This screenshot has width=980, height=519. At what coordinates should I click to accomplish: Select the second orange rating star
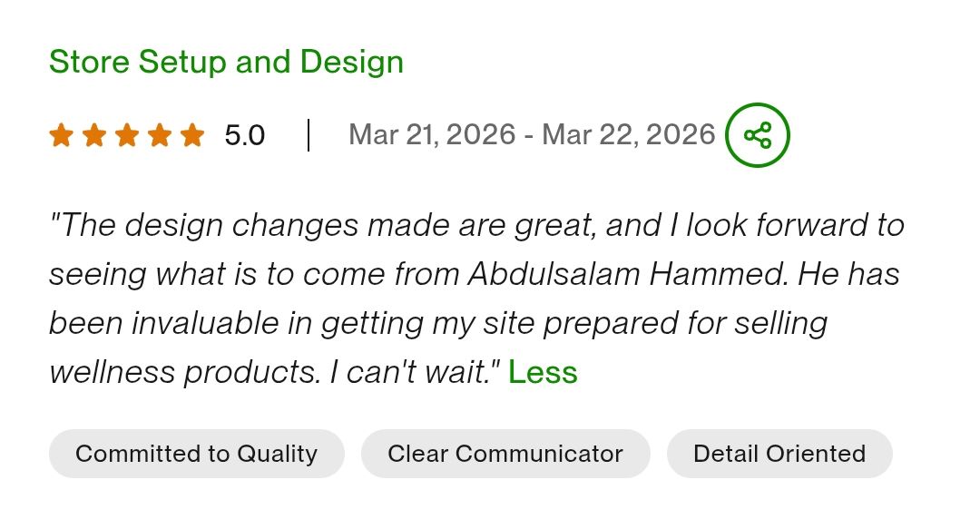(94, 135)
